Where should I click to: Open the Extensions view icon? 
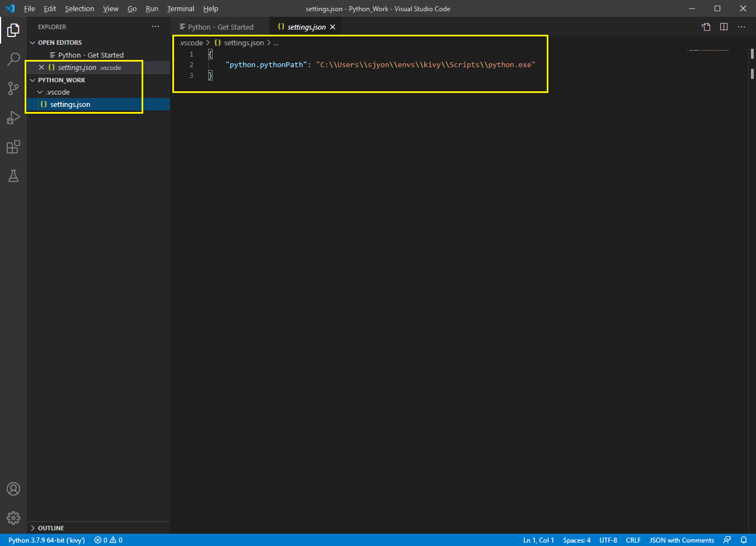coord(13,147)
